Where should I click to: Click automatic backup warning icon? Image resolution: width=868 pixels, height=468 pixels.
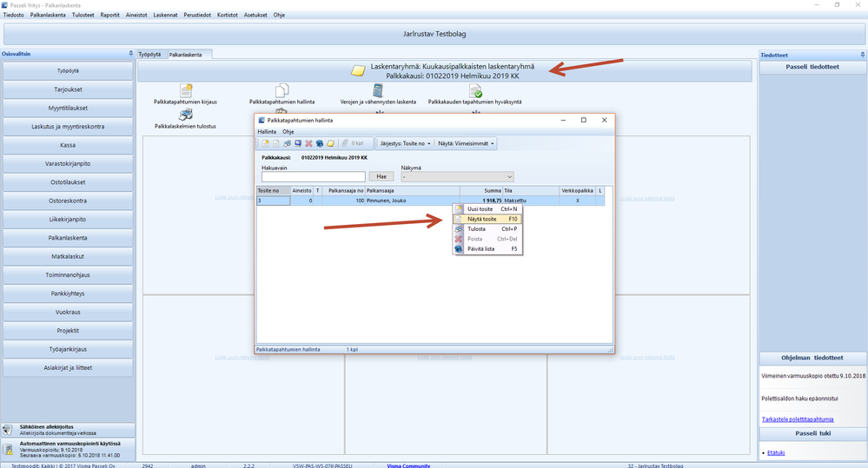point(8,449)
